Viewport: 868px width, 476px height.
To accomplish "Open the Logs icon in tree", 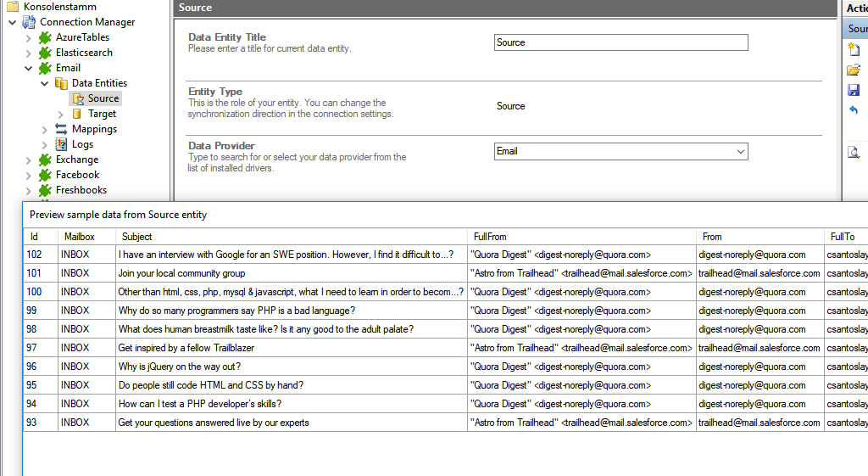I will tap(61, 144).
